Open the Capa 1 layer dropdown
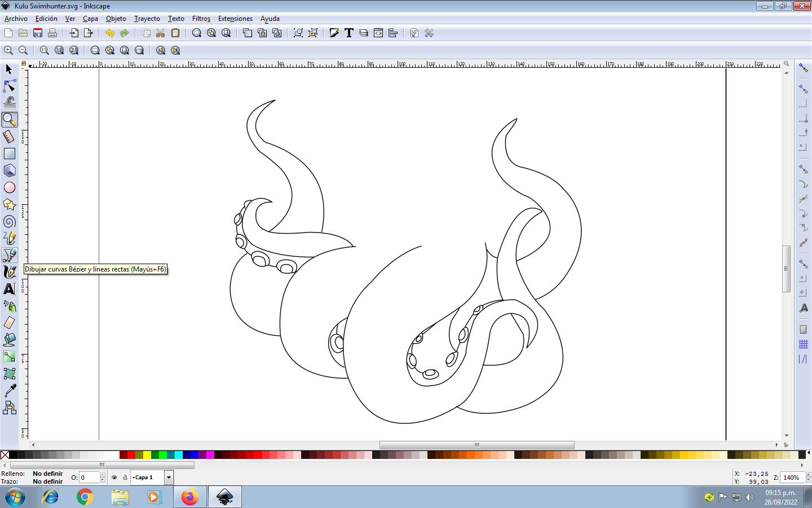The image size is (812, 508). pyautogui.click(x=168, y=478)
